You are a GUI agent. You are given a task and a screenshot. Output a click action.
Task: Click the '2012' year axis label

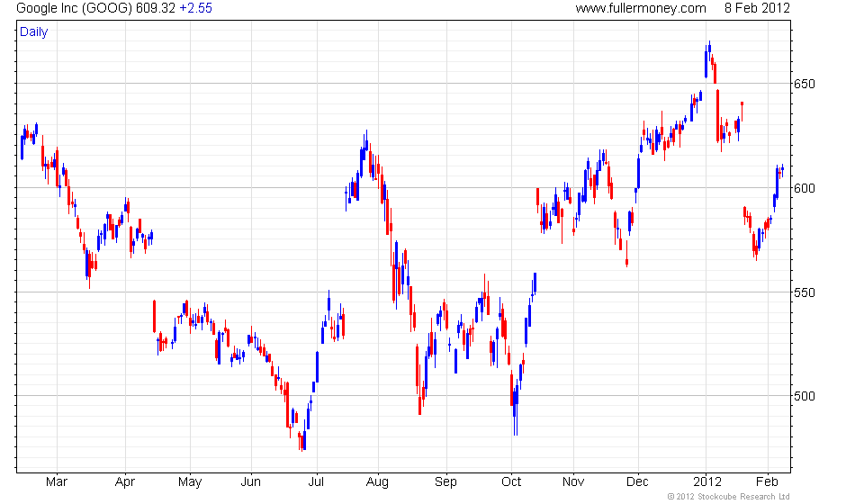[707, 482]
